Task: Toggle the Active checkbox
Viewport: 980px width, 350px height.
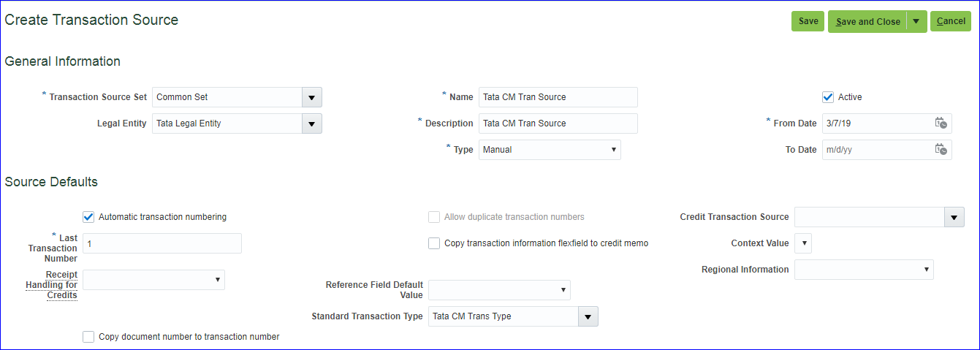Action: (x=828, y=97)
